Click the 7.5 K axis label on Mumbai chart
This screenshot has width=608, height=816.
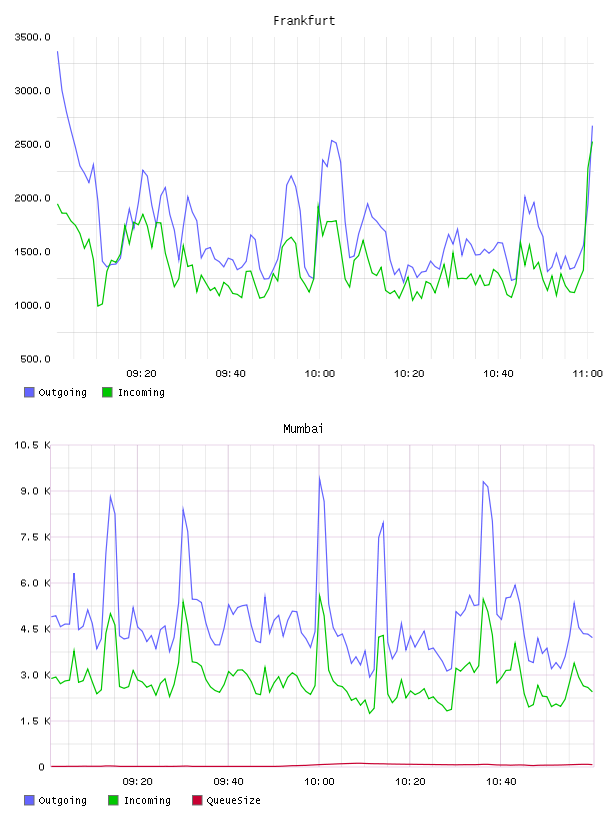click(35, 537)
